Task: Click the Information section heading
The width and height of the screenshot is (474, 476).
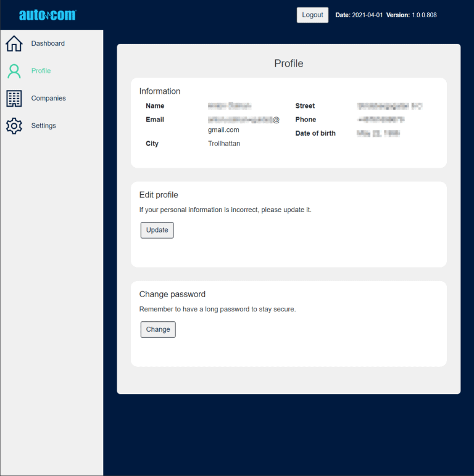Action: 160,91
